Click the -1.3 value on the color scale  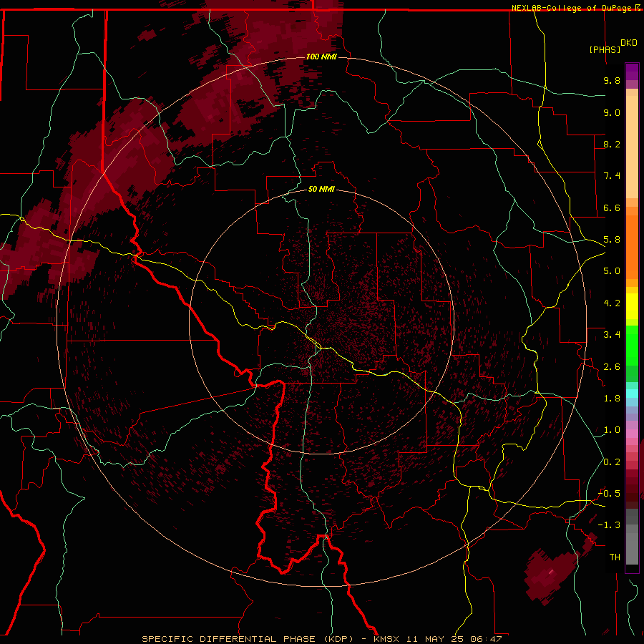(609, 525)
